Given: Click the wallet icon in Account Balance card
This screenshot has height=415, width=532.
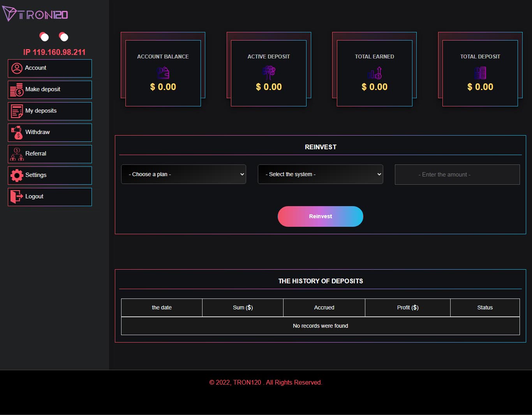Looking at the screenshot, I should tap(163, 73).
